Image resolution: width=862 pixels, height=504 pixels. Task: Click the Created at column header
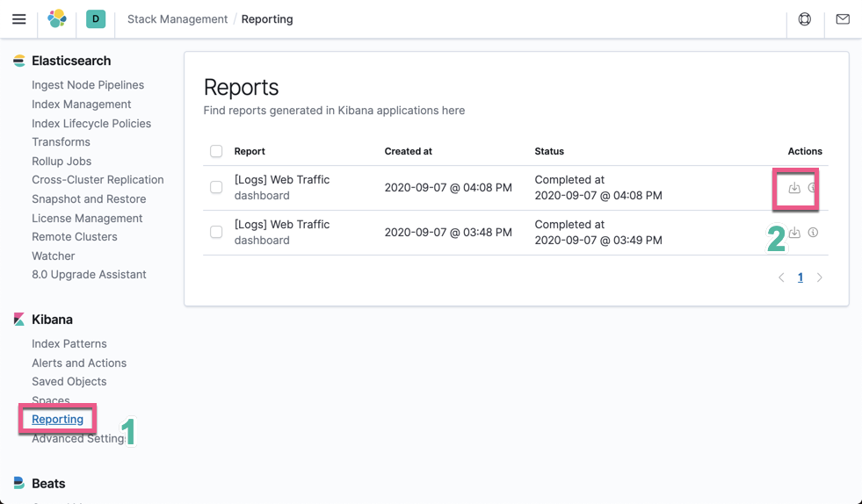(x=409, y=151)
